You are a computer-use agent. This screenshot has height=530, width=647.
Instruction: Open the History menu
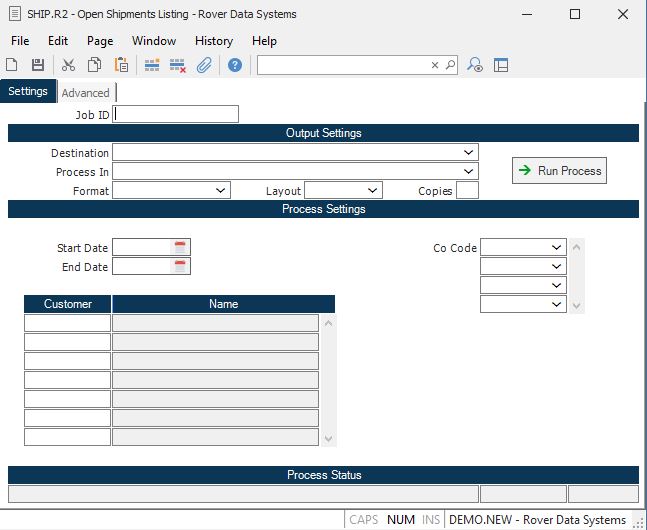pos(214,41)
